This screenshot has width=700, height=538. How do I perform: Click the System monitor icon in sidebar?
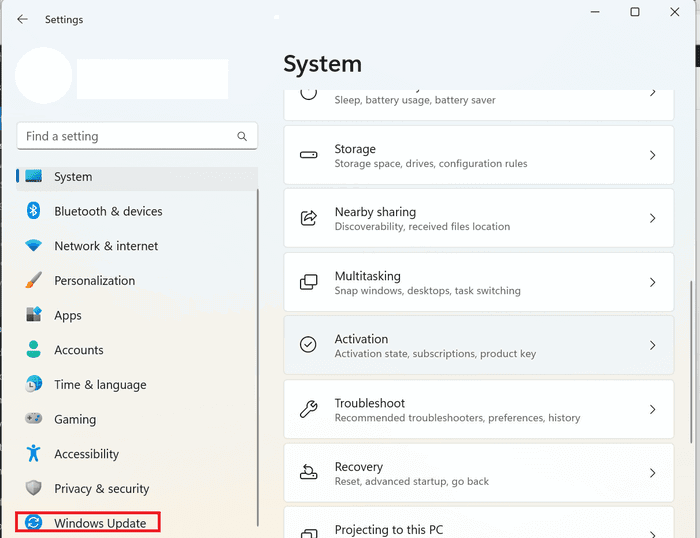tap(33, 176)
